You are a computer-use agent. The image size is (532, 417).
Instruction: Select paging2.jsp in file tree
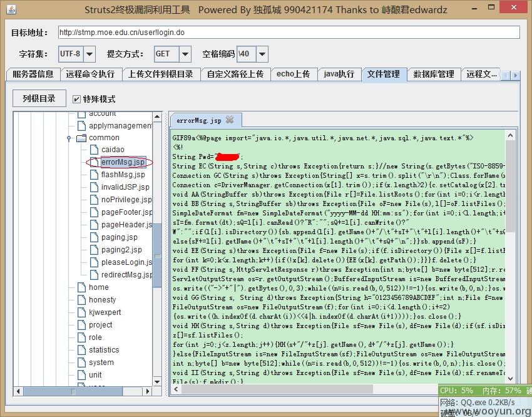pyautogui.click(x=121, y=250)
